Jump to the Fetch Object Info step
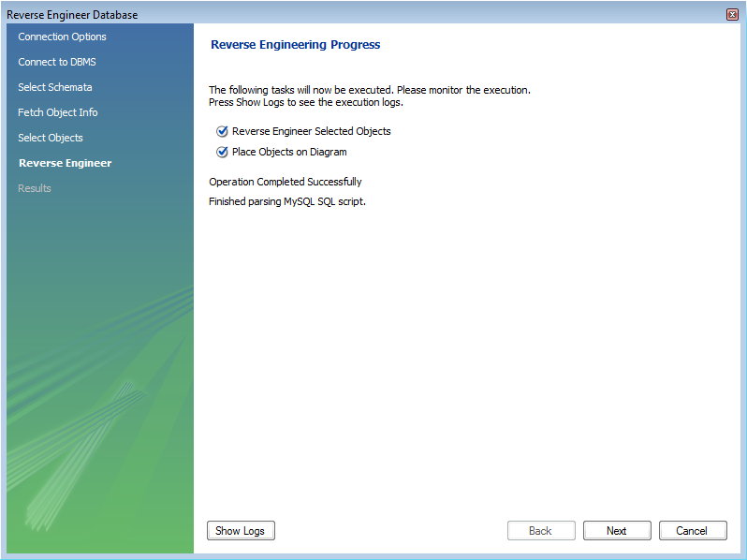Image resolution: width=747 pixels, height=560 pixels. tap(58, 113)
